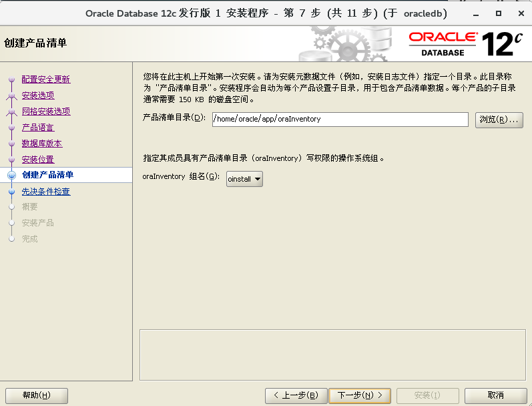Click the active step marker beside 创建产品清单
The height and width of the screenshot is (406, 532).
point(12,175)
